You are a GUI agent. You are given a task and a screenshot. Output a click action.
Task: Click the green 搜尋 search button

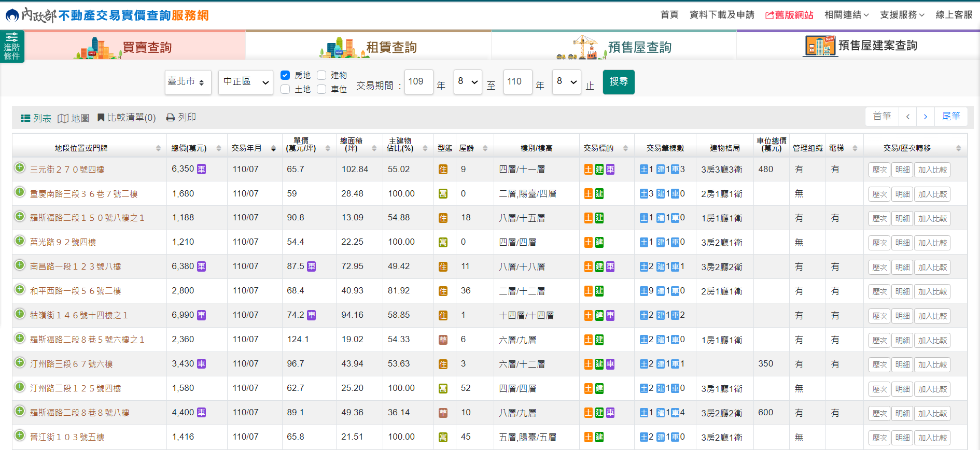[619, 82]
